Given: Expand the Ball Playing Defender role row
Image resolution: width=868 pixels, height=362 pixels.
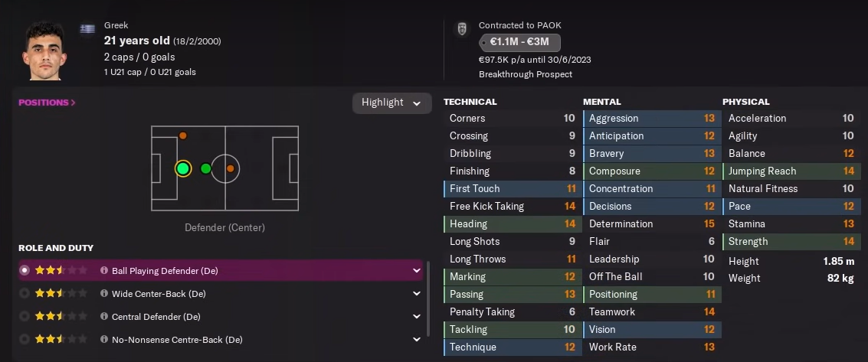Looking at the screenshot, I should (416, 271).
